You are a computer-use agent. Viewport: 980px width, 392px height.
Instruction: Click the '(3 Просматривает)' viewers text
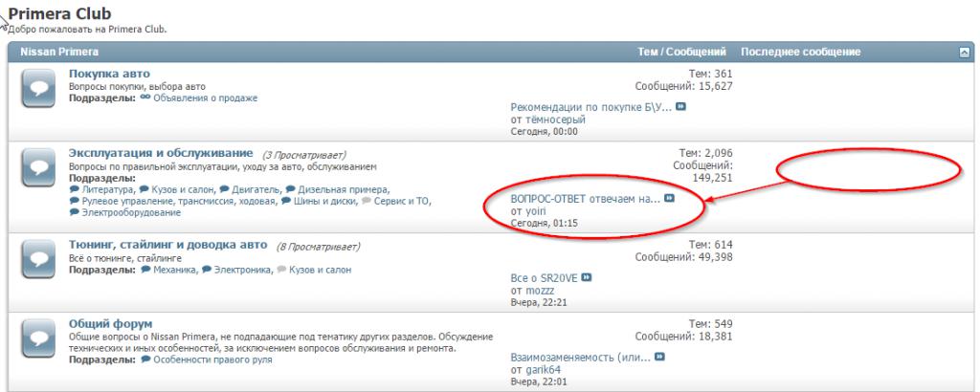click(x=303, y=155)
